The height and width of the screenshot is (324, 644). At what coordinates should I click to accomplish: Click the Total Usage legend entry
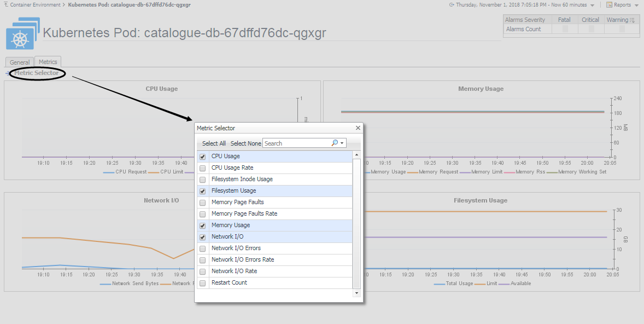click(x=454, y=283)
